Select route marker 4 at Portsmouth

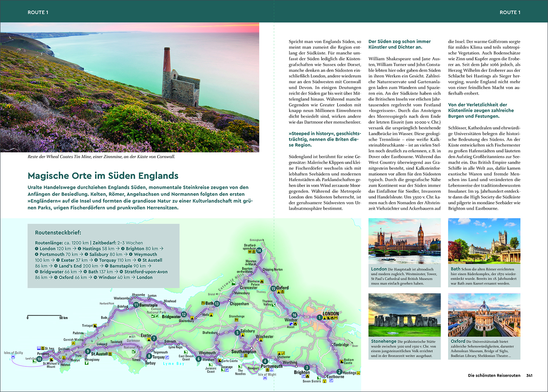point(265,361)
